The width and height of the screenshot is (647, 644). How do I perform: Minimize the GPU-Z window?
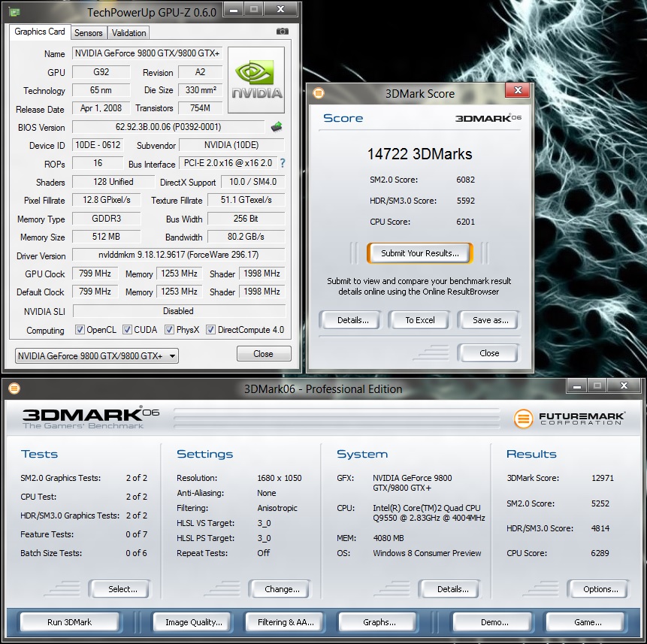[x=234, y=10]
